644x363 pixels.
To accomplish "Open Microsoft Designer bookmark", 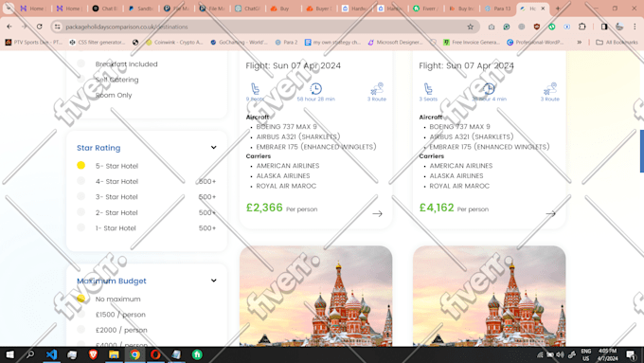I will [395, 42].
